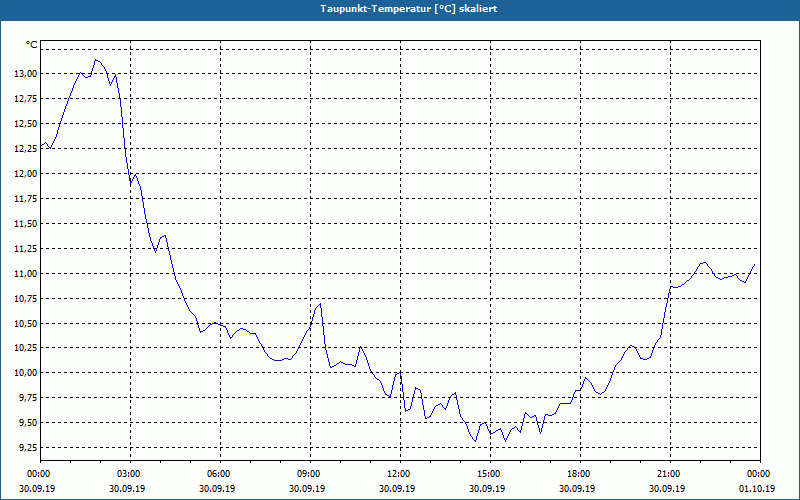Select the °C unit label on the y-axis
Screen dimensions: 800x500
pos(31,45)
